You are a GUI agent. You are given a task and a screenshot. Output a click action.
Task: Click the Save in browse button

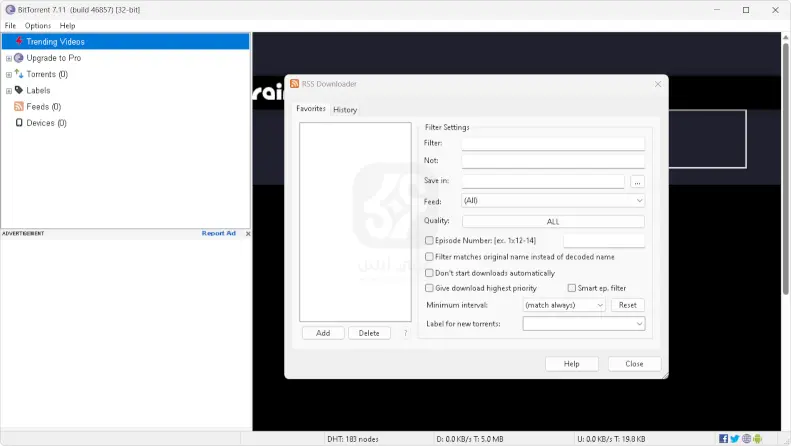coord(638,182)
